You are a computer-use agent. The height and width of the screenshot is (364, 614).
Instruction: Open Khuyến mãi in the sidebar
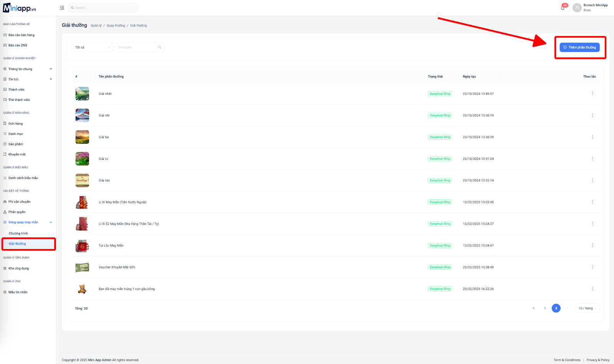click(17, 155)
